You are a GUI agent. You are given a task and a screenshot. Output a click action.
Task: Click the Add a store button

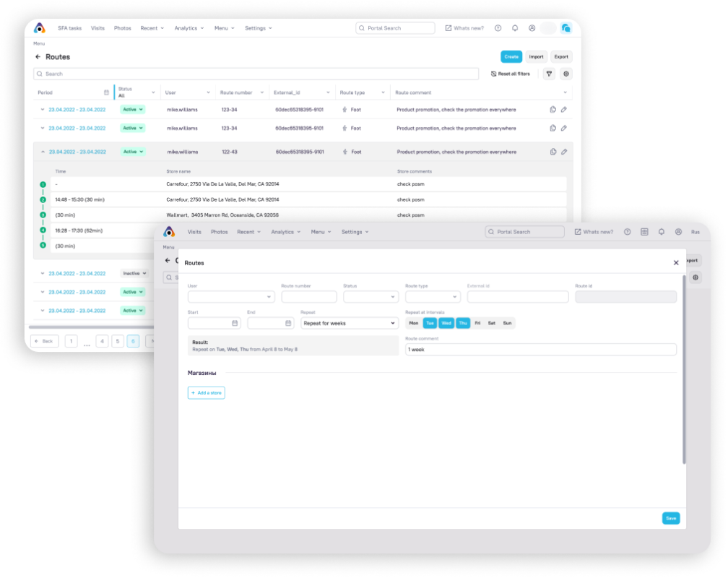tap(207, 392)
